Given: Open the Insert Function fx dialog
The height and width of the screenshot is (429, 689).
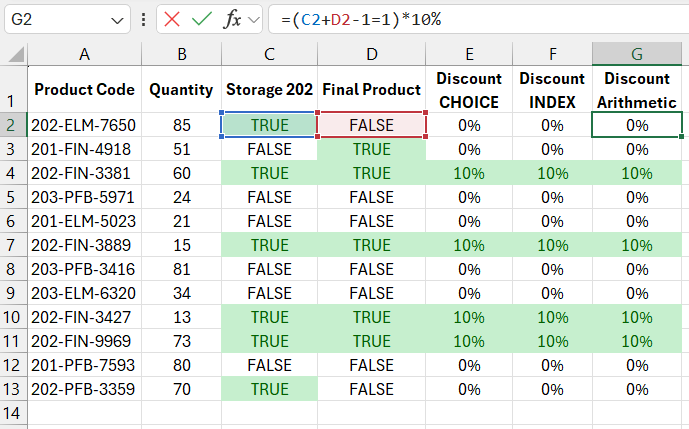Looking at the screenshot, I should tap(232, 19).
